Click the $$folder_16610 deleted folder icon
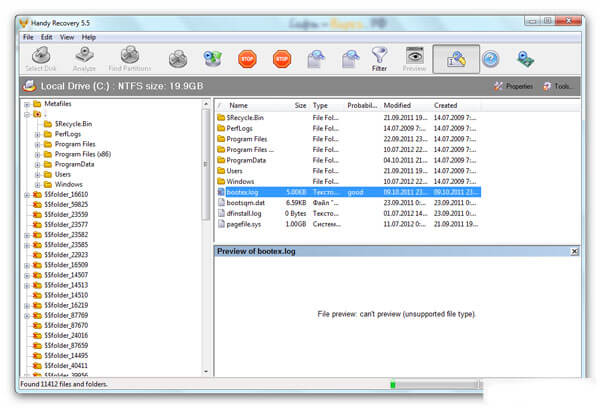Screen dimensions: 600x408 point(37,194)
